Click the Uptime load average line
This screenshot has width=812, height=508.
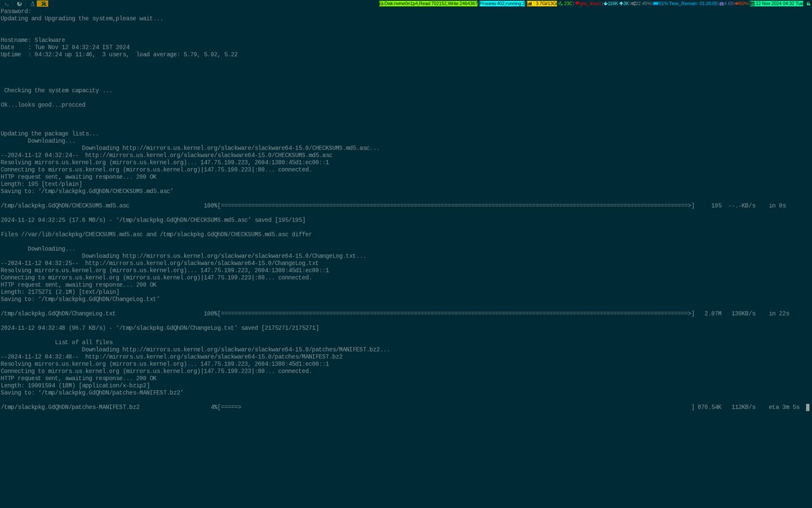(119, 54)
